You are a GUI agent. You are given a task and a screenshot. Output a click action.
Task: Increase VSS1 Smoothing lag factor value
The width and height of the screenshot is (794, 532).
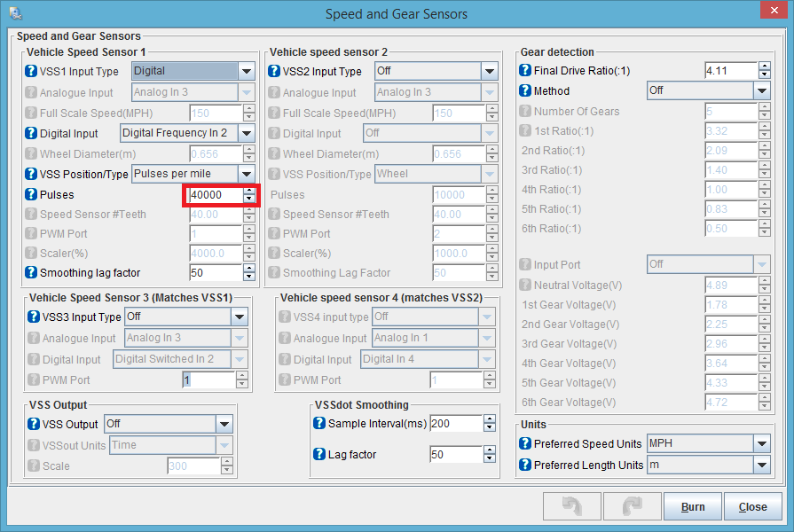tap(249, 269)
